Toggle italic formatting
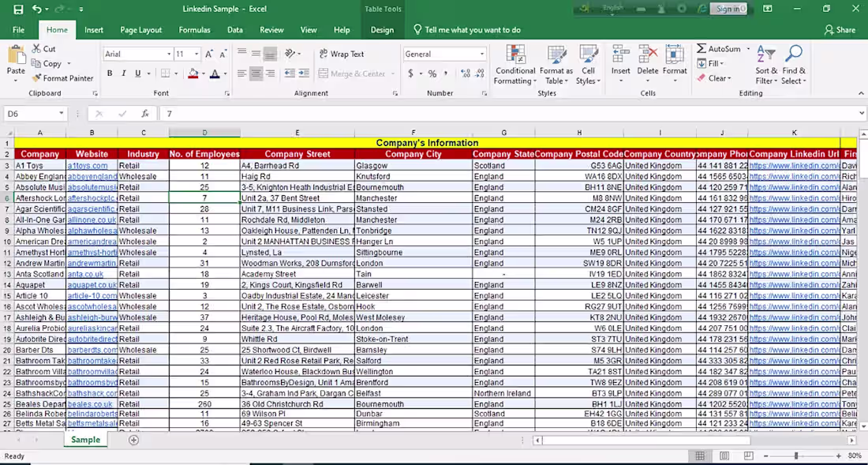 (123, 73)
